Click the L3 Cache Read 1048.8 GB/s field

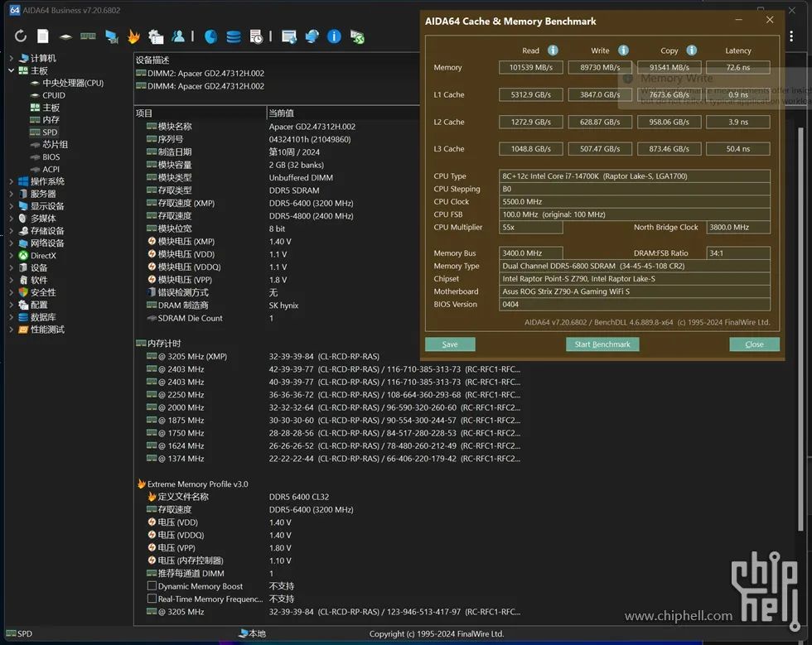pyautogui.click(x=531, y=148)
